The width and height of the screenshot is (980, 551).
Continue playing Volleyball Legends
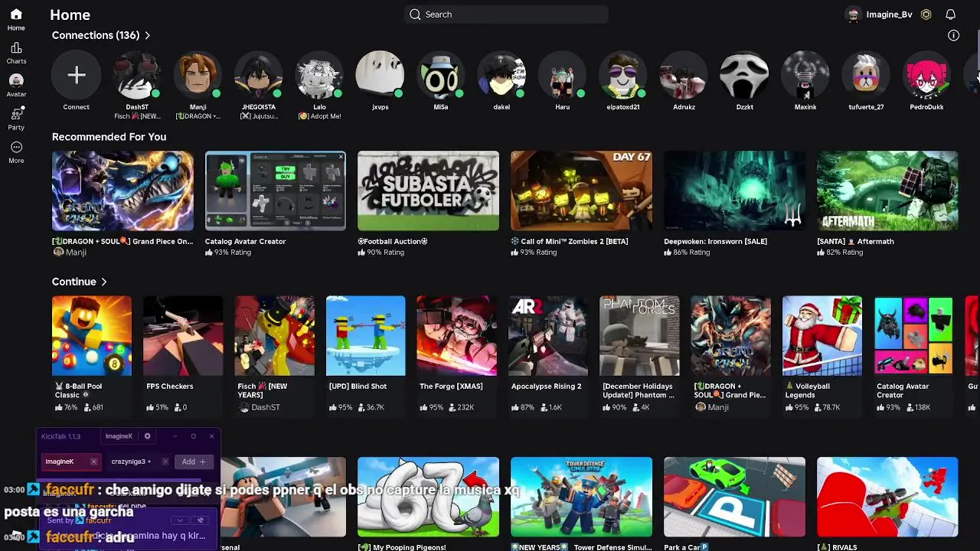(x=822, y=336)
